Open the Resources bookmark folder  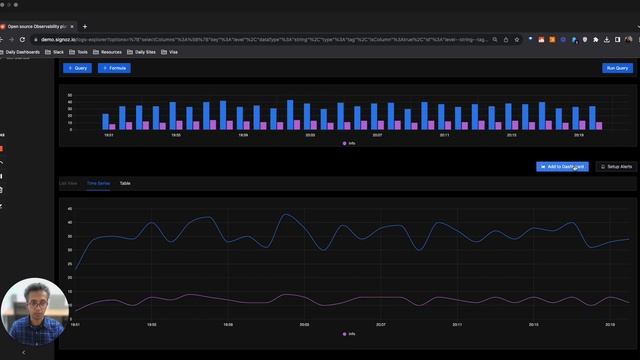click(x=108, y=52)
